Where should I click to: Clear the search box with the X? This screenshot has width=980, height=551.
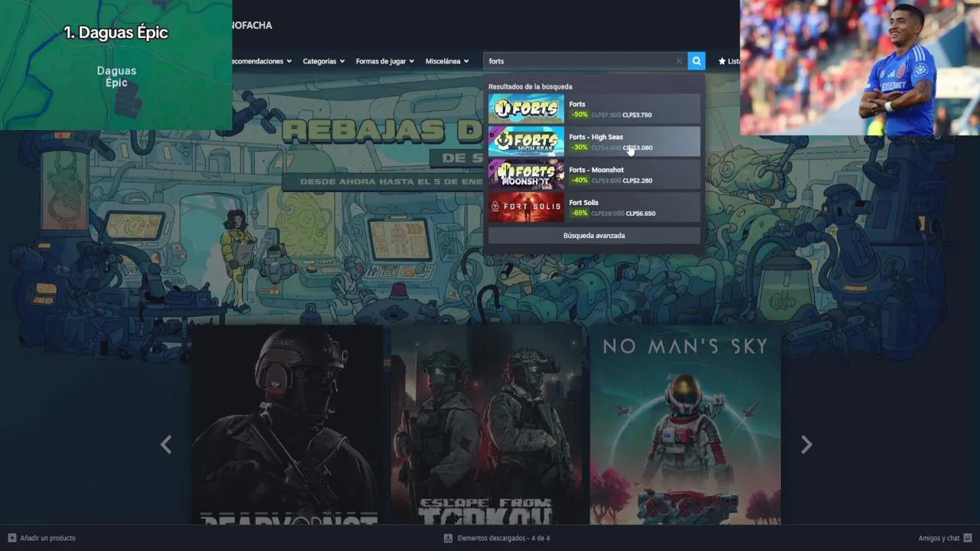point(679,61)
